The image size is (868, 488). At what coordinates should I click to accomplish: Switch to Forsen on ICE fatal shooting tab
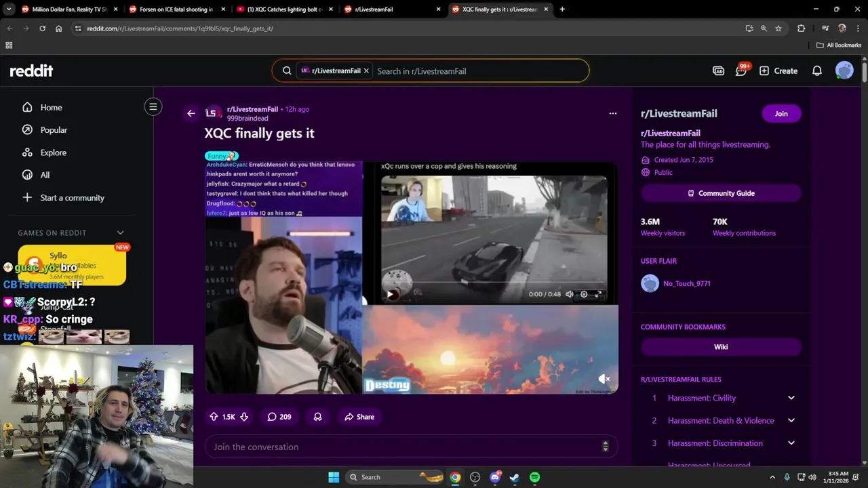click(x=176, y=9)
